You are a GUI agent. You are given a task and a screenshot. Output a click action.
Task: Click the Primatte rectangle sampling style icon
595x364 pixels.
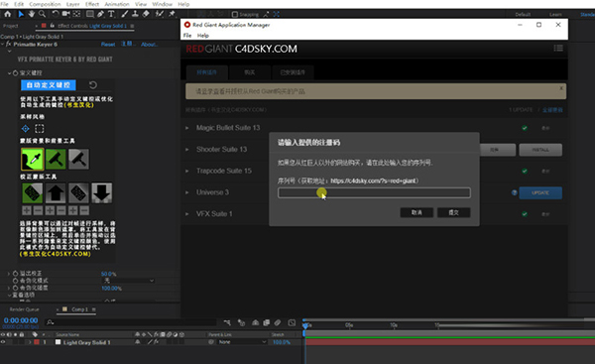40,128
